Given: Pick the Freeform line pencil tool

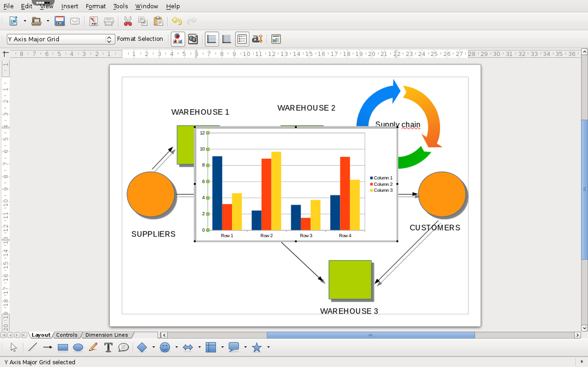Looking at the screenshot, I should (x=93, y=347).
